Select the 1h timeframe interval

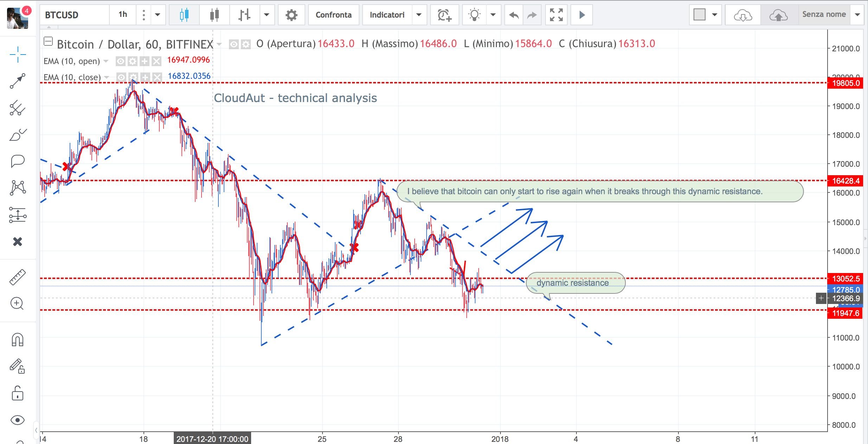pos(123,15)
